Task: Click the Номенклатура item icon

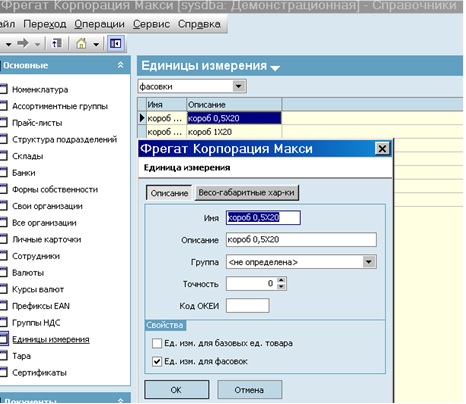Action: pyautogui.click(x=3, y=89)
